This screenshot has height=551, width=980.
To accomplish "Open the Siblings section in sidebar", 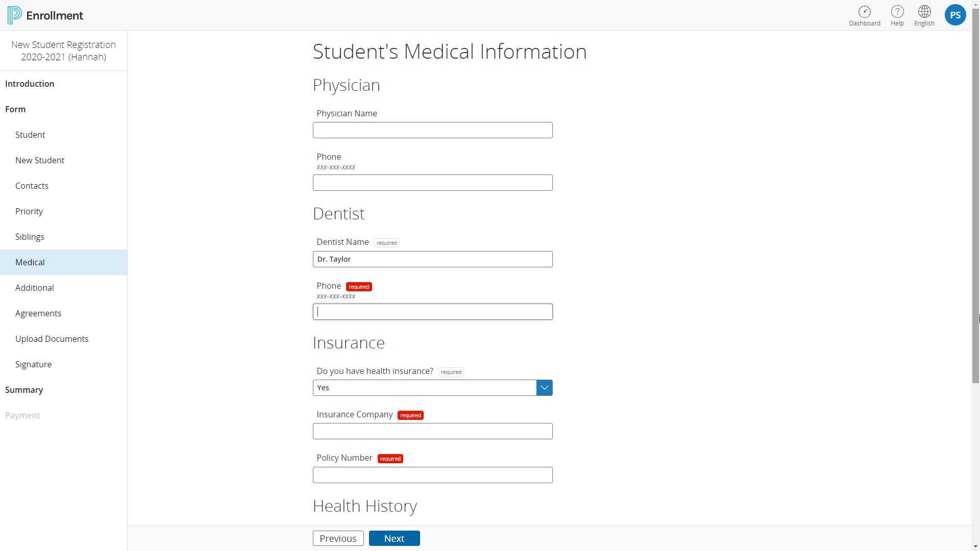I will coord(30,237).
